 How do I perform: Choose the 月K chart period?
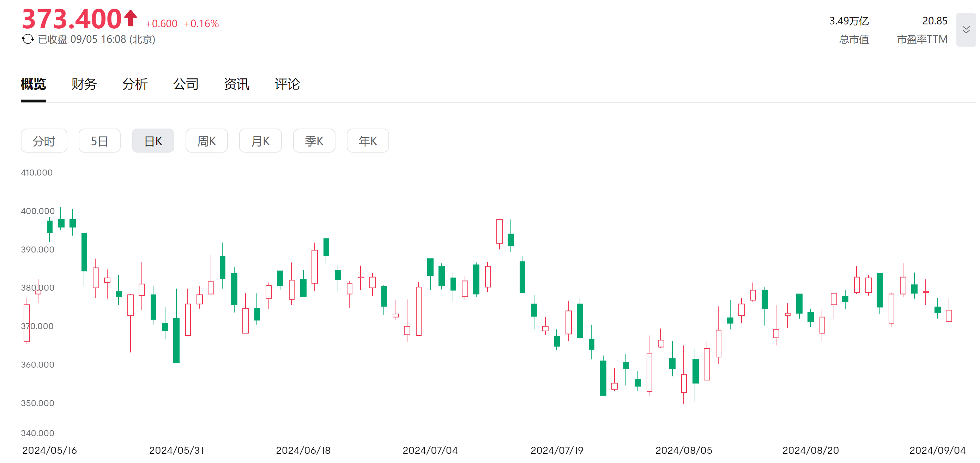click(260, 141)
